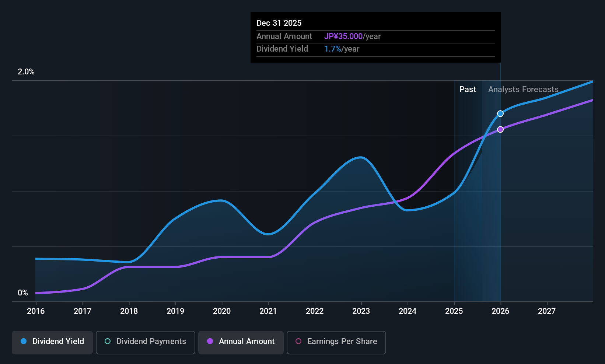
Task: Click the blue dividend yield data point marker
Action: (500, 113)
